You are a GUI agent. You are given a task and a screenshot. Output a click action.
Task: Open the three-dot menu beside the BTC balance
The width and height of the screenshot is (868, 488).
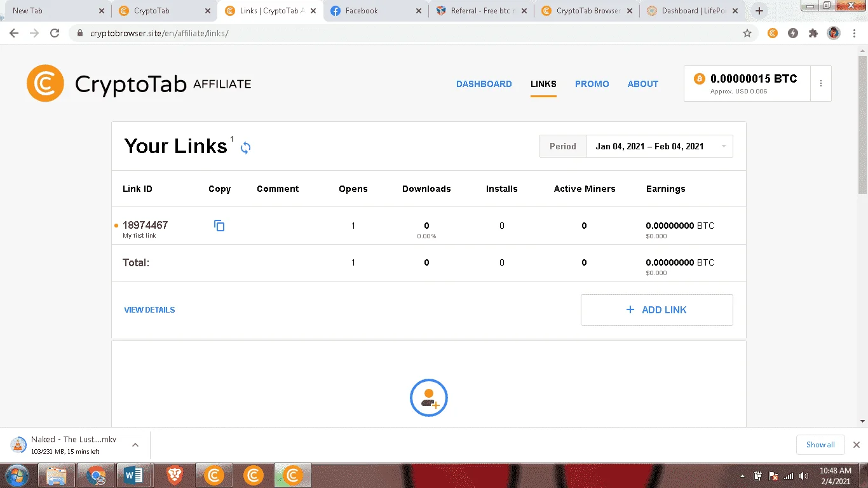821,83
